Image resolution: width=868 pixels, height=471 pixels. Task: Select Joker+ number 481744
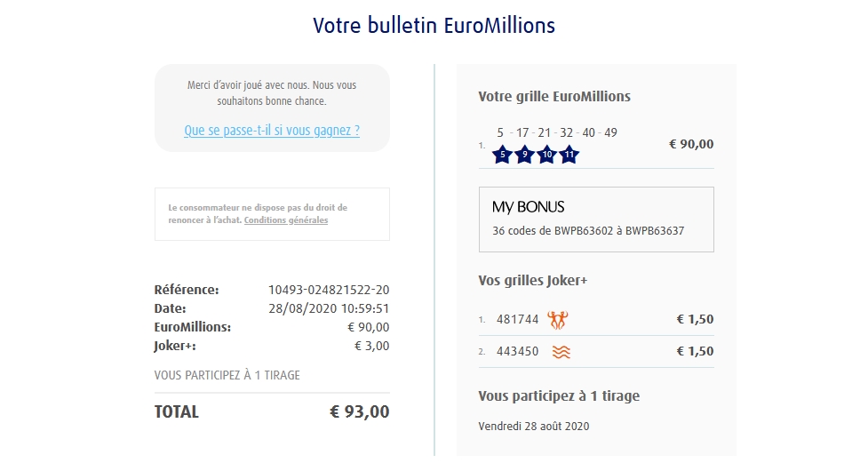517,319
